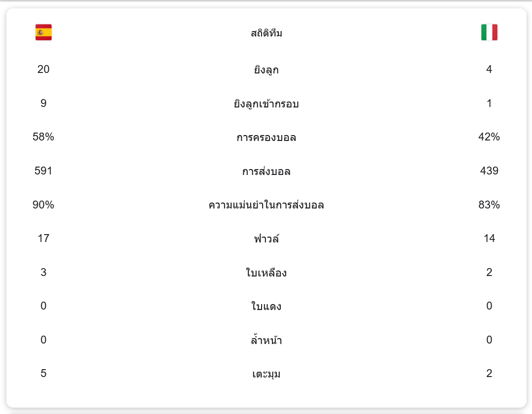This screenshot has width=532, height=414.
Task: Click Italy's 42% possession value
Action: click(489, 137)
